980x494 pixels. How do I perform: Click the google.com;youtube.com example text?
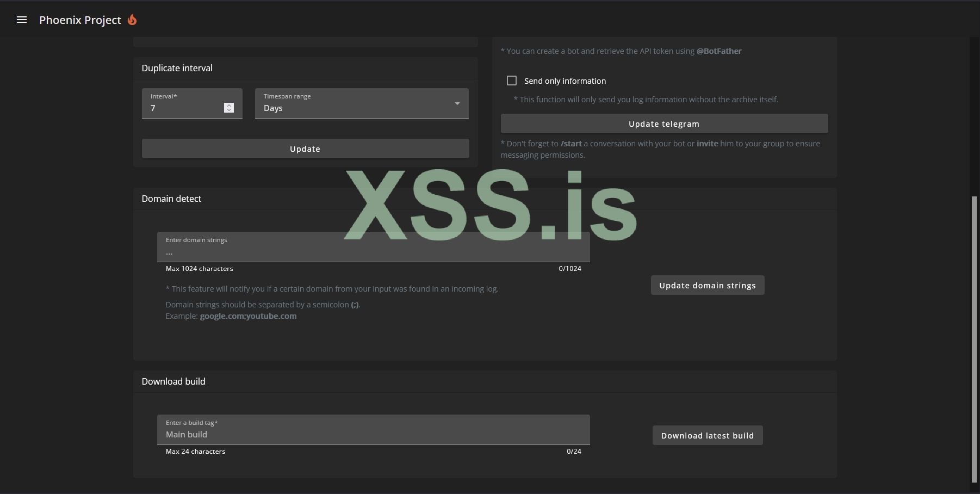[248, 316]
